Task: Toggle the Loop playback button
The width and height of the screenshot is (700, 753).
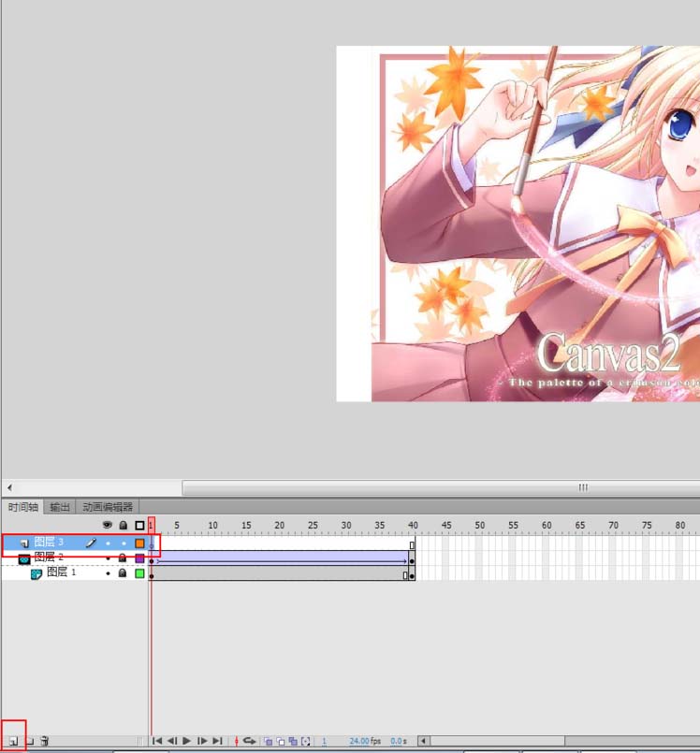Action: 249,741
